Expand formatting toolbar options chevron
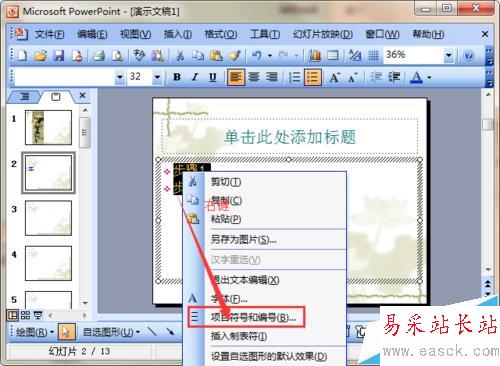 [489, 78]
